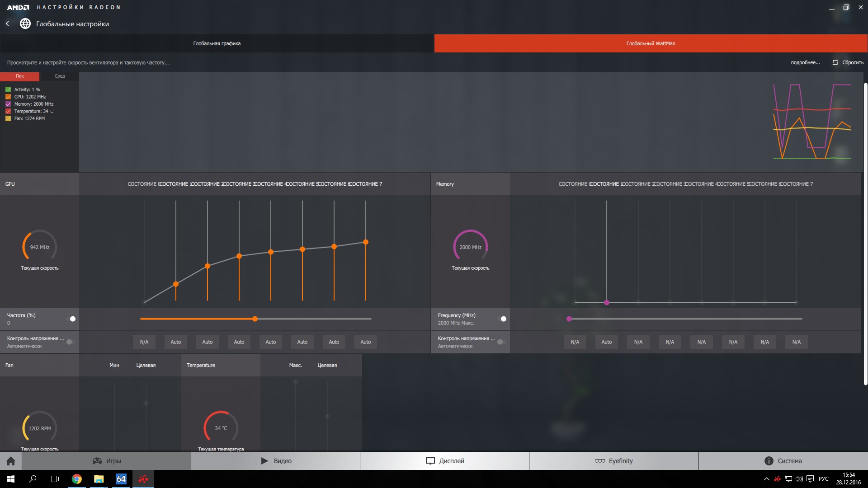Uncheck the Activity graph checkbox
The height and width of the screenshot is (488, 868).
coord(8,89)
